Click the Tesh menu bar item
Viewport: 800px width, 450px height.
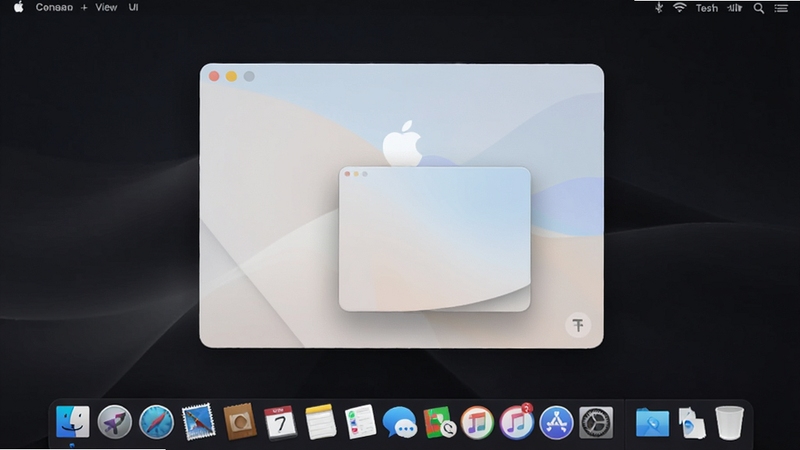[x=707, y=8]
